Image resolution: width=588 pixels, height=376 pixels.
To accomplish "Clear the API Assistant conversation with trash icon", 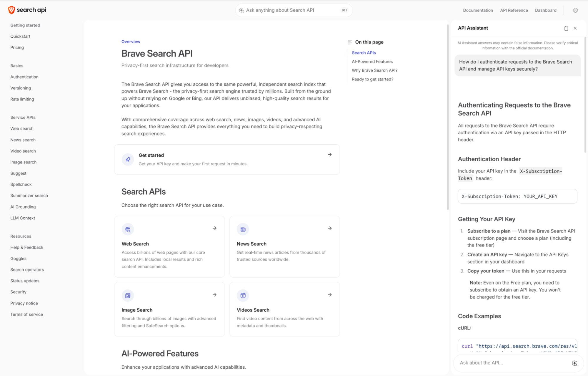I will (x=566, y=28).
